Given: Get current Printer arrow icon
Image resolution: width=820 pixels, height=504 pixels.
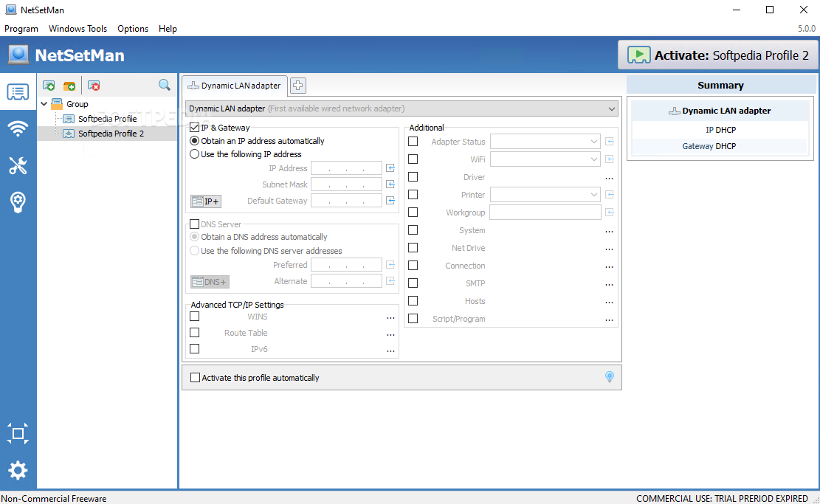Looking at the screenshot, I should (x=609, y=195).
